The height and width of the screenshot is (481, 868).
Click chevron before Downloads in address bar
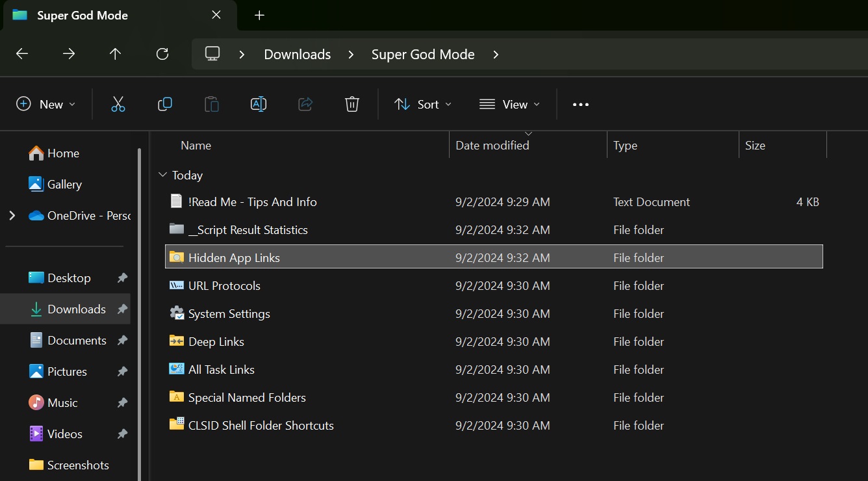[242, 55]
